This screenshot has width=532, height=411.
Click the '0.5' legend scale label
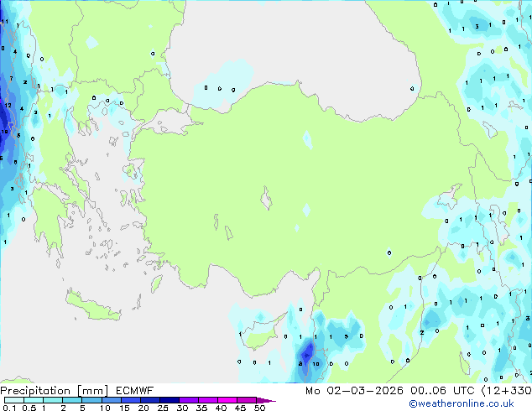coord(29,408)
